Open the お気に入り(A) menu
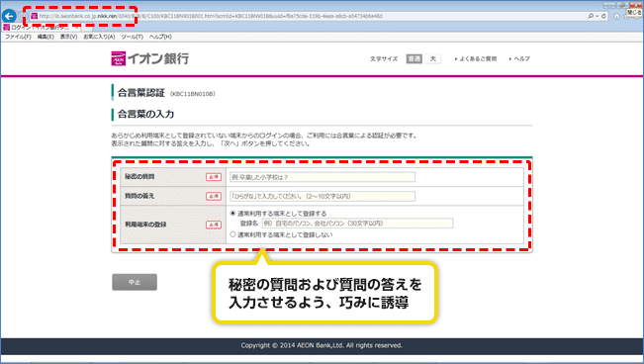Screen dimensions: 644x364 click(x=99, y=37)
